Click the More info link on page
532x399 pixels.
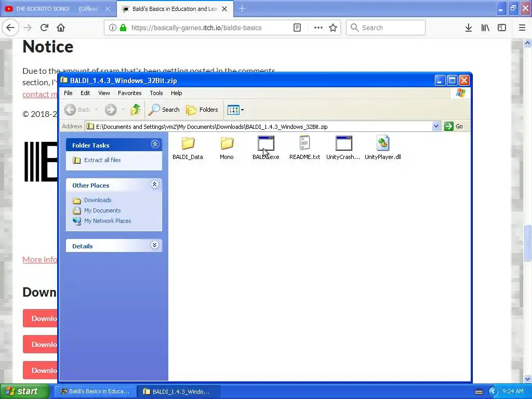39,260
